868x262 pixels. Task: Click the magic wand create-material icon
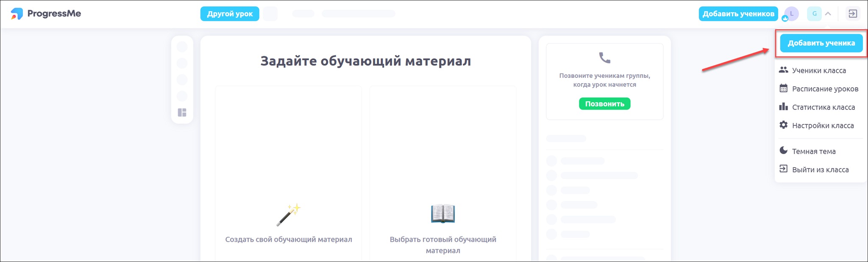tap(289, 214)
